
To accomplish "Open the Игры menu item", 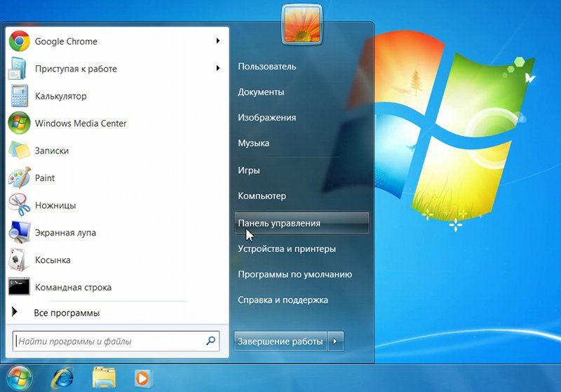I will [x=249, y=170].
